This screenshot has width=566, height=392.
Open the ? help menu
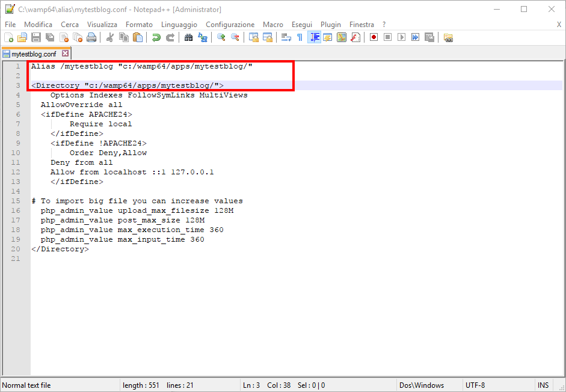click(384, 25)
